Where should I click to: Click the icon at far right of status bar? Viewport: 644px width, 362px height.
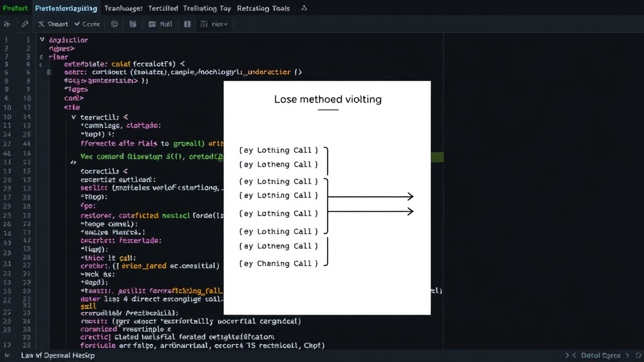tap(638, 356)
